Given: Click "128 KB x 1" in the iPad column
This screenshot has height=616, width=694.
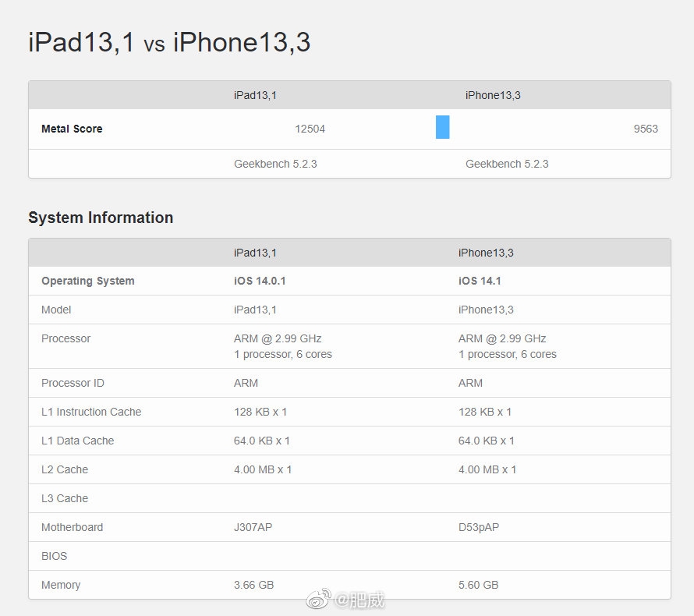Looking at the screenshot, I should (x=260, y=412).
